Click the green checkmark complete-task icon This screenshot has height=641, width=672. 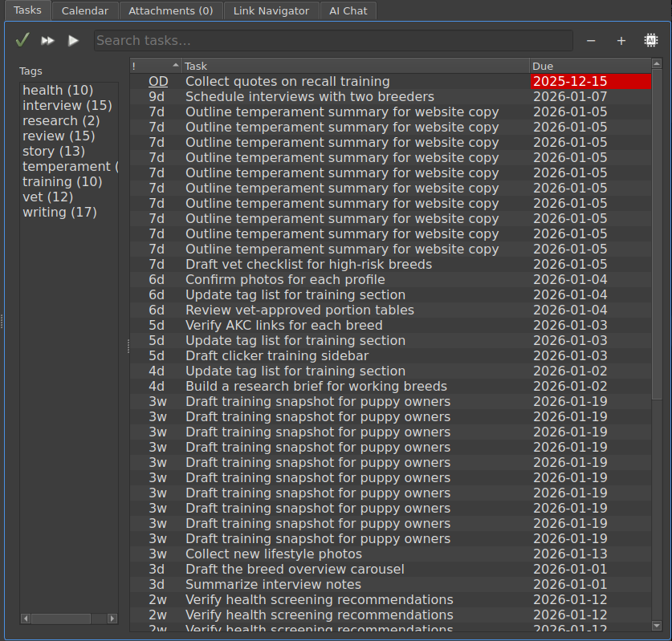tap(22, 40)
